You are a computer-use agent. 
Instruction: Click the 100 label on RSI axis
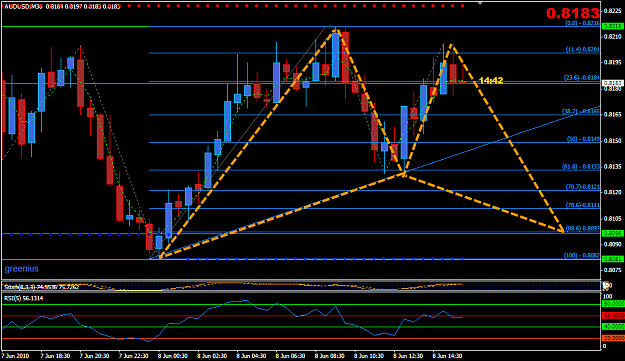pos(607,296)
